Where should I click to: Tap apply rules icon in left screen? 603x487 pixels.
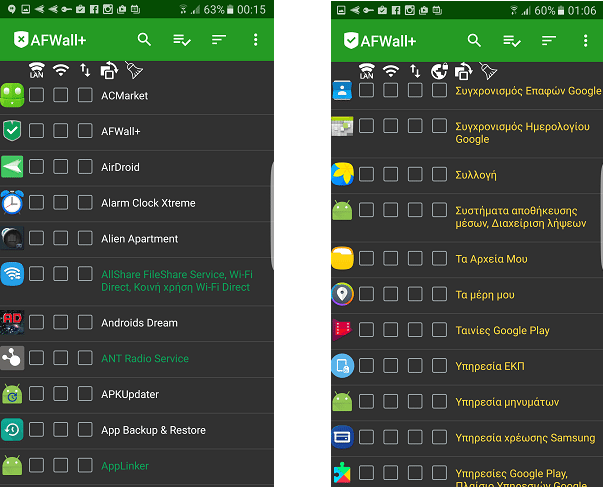click(x=182, y=40)
